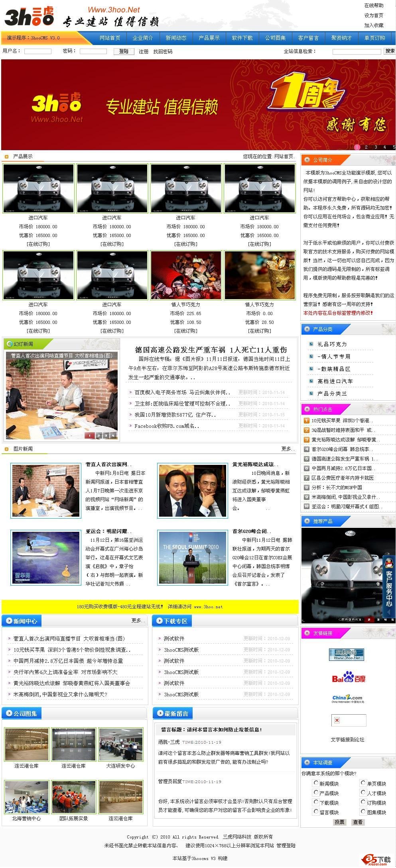Viewport: 396px width, 868px height.
Task: Open the 客户留言 nav menu item
Action: [308, 38]
